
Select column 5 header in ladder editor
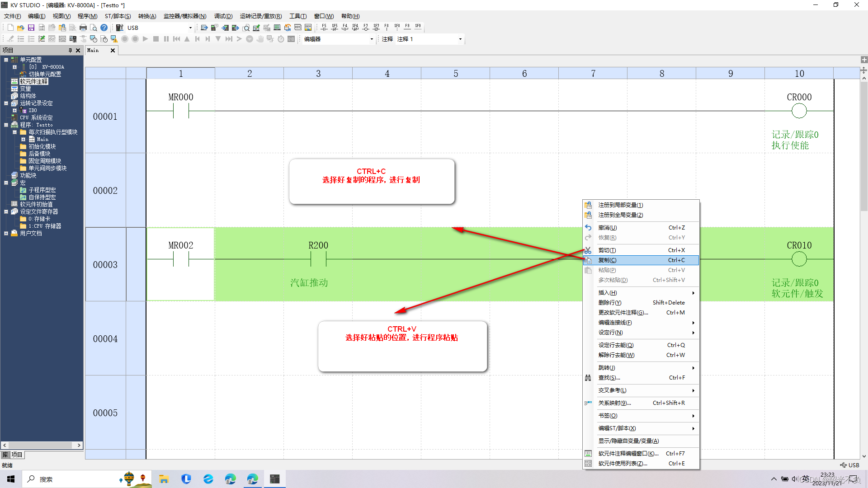(x=456, y=74)
